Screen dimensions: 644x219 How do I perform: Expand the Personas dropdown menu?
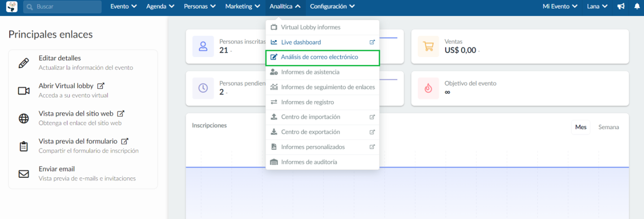click(200, 7)
